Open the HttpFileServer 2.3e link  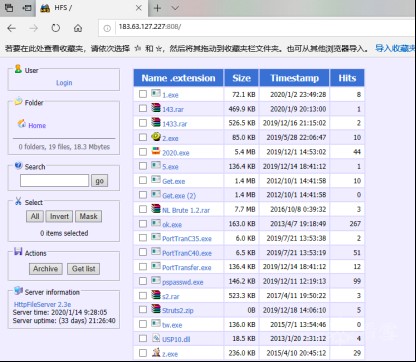pos(42,304)
